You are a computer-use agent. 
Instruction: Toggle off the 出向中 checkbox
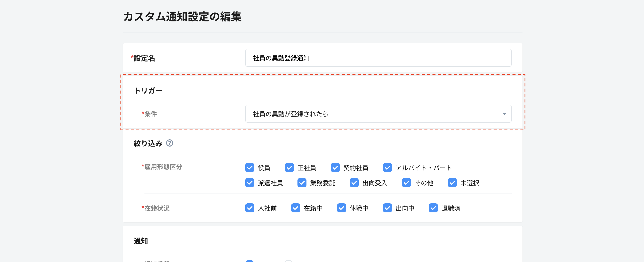(387, 208)
